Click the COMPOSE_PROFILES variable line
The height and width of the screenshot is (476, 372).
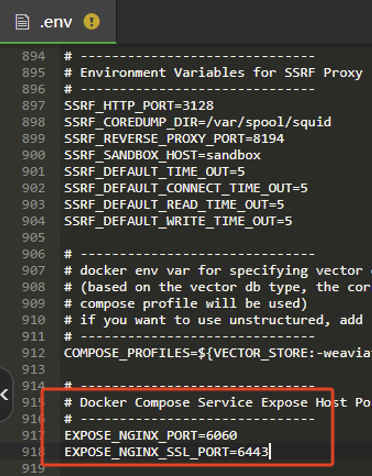(x=218, y=353)
